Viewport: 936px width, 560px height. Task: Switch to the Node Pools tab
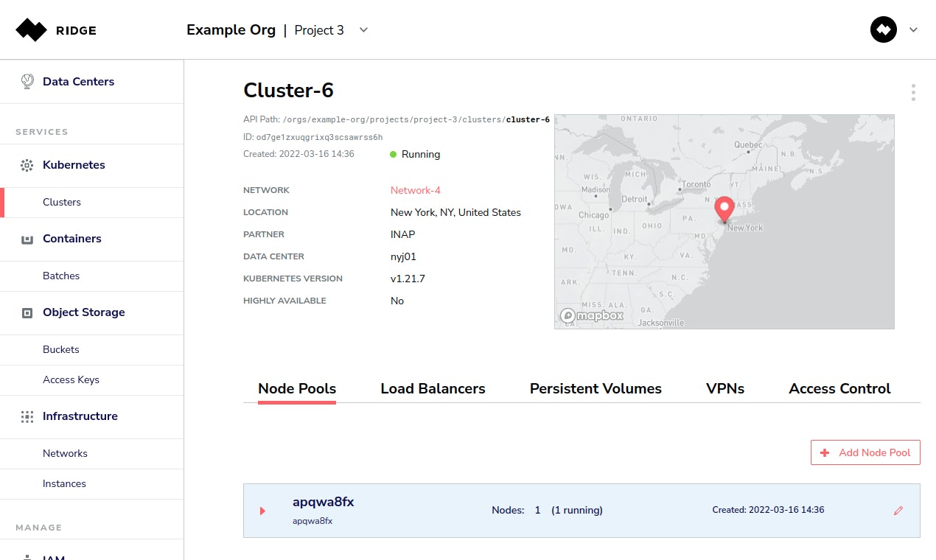point(297,388)
